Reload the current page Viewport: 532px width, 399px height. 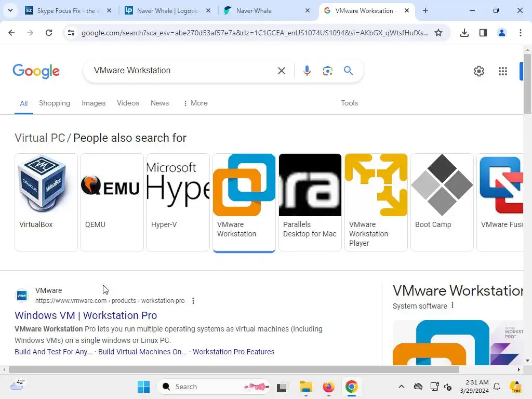coord(49,33)
